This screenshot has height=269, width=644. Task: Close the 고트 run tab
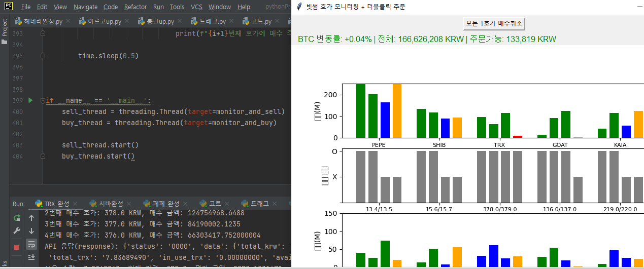(x=227, y=204)
